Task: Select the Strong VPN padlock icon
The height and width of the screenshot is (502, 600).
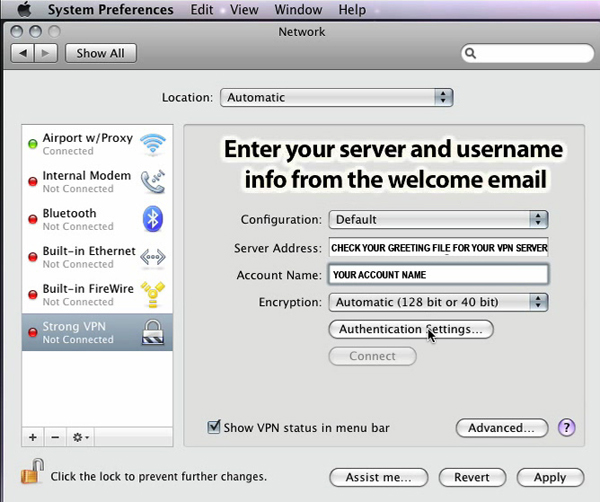Action: coord(153,332)
